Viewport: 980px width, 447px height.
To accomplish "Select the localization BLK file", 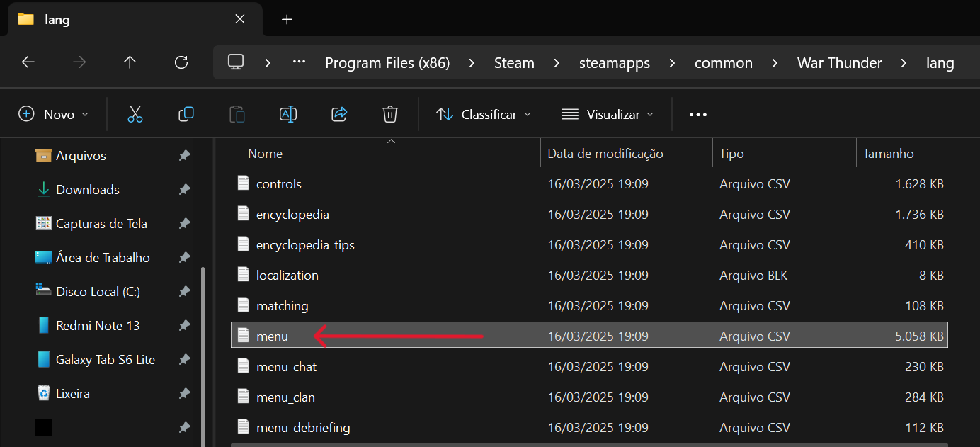I will [287, 276].
